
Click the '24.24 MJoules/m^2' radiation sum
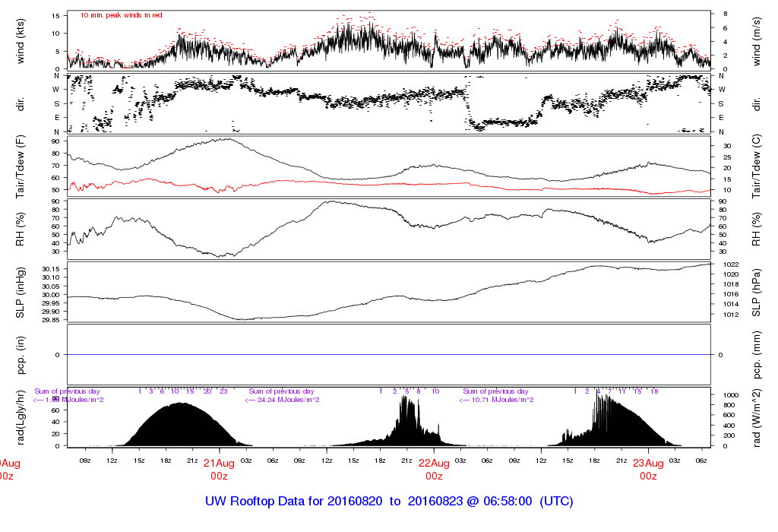(x=288, y=400)
